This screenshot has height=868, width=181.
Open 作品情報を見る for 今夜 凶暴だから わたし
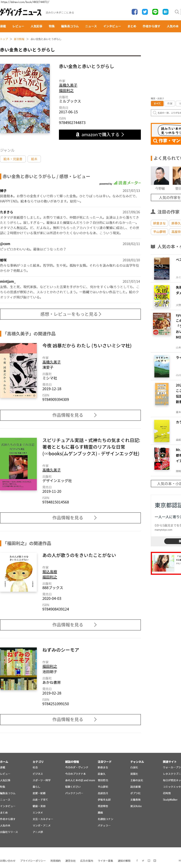point(70,415)
